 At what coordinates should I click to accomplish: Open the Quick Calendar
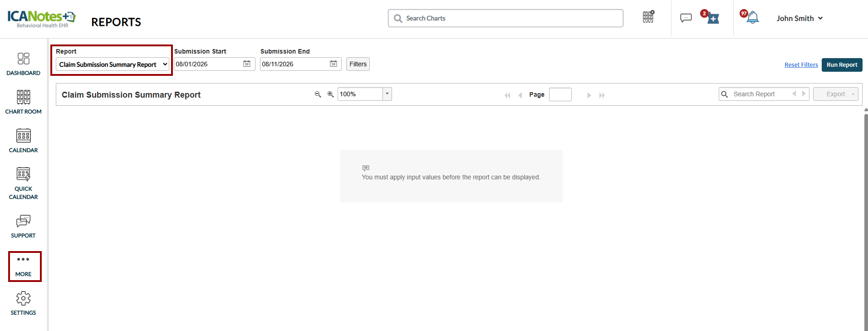click(23, 183)
